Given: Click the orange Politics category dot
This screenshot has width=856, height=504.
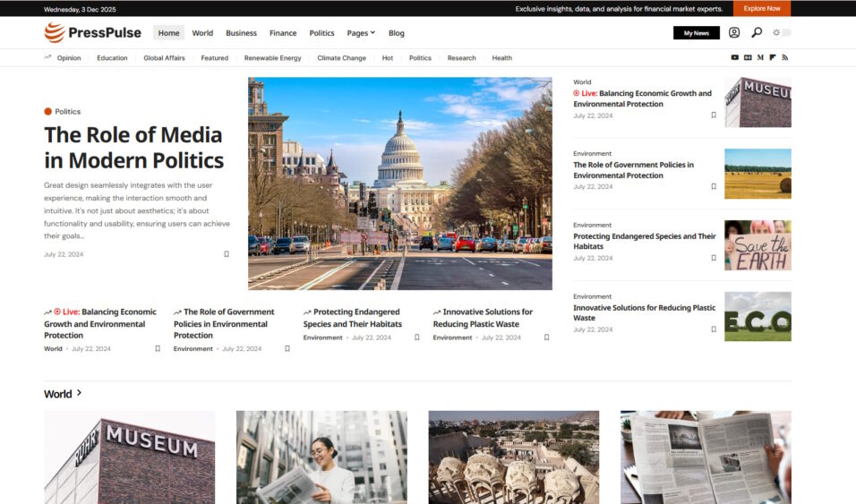Looking at the screenshot, I should [47, 112].
